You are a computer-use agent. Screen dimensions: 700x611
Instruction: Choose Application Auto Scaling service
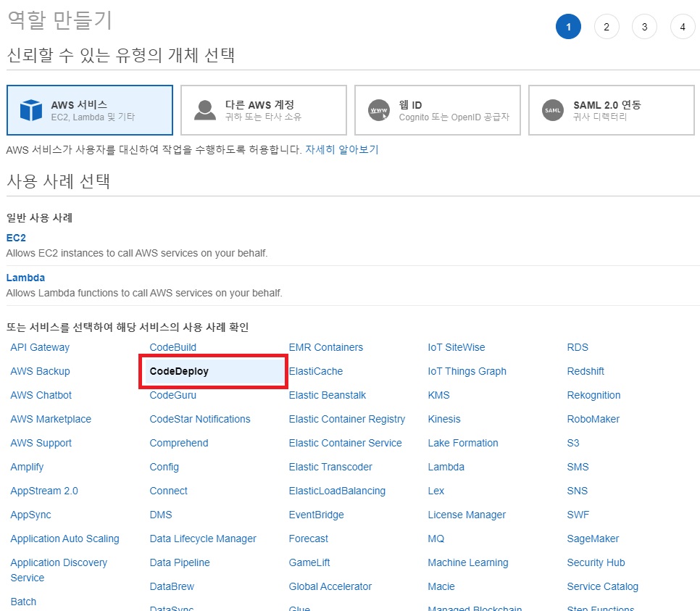[64, 539]
